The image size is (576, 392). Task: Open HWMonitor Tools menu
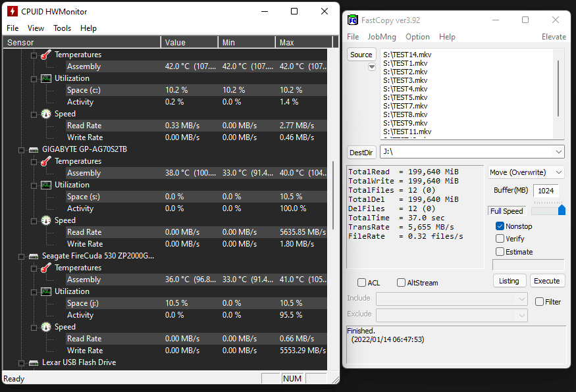click(x=62, y=28)
